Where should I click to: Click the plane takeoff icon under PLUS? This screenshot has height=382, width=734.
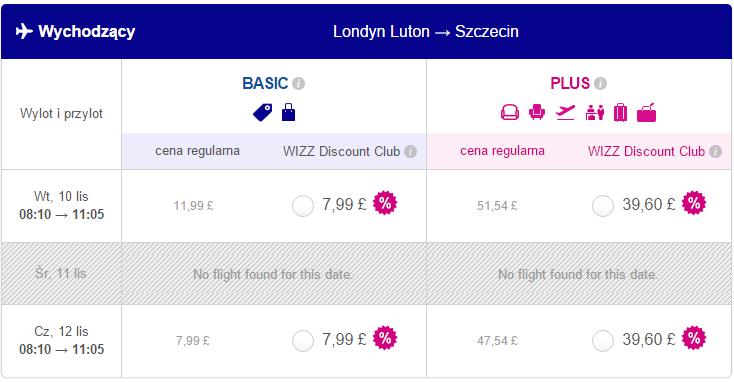(x=565, y=112)
